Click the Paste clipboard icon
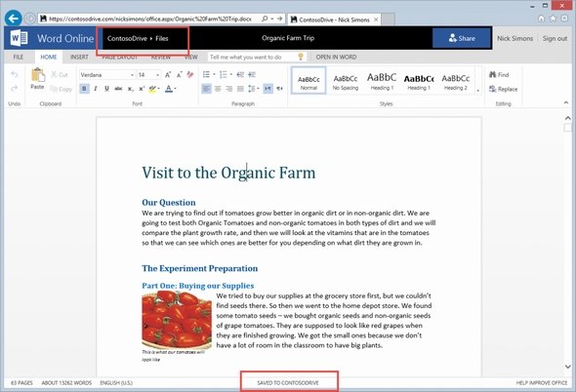 37,75
